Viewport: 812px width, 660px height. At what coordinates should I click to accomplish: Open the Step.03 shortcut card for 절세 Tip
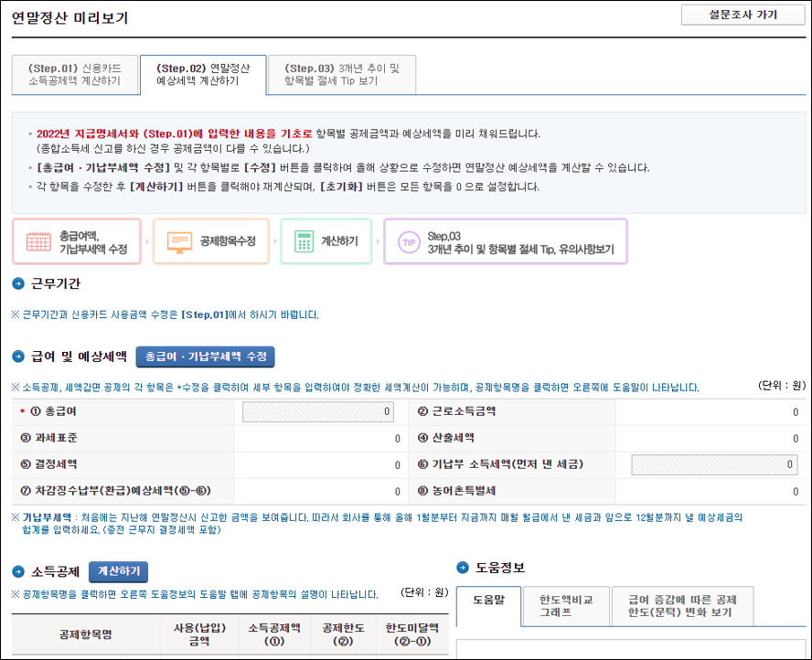(x=507, y=240)
